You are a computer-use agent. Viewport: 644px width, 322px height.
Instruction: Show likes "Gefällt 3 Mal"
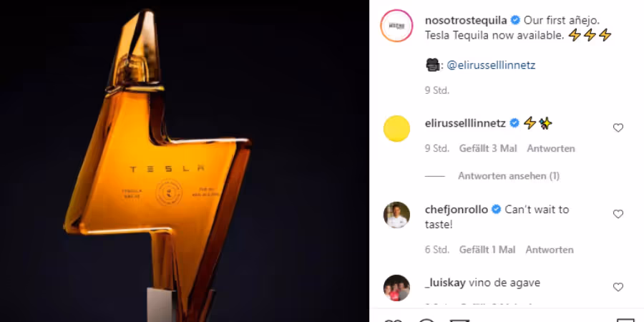488,148
